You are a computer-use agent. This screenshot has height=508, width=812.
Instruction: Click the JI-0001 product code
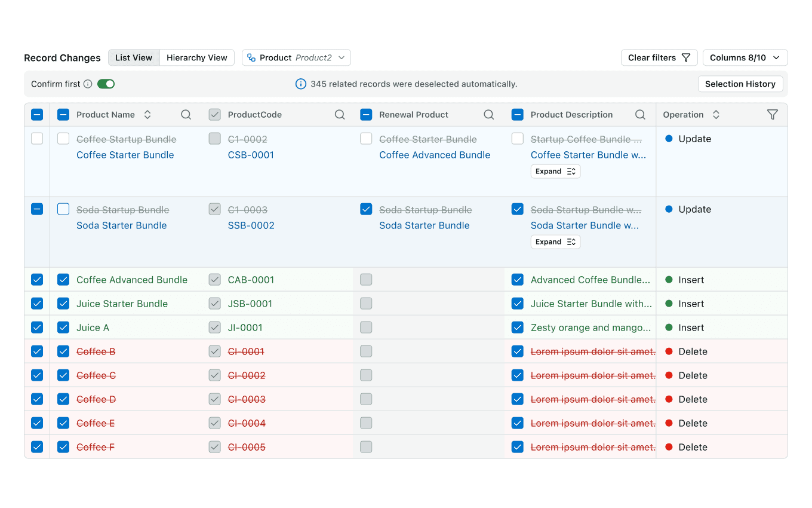(245, 328)
